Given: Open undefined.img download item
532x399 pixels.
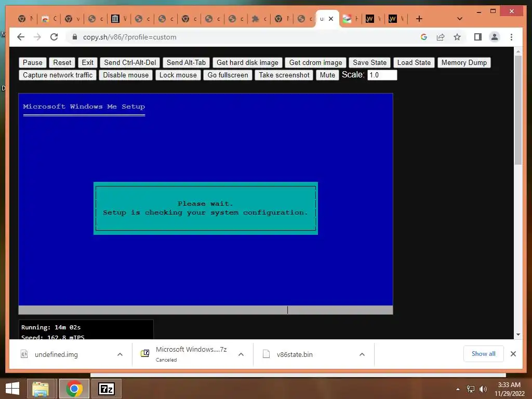Looking at the screenshot, I should [x=56, y=354].
